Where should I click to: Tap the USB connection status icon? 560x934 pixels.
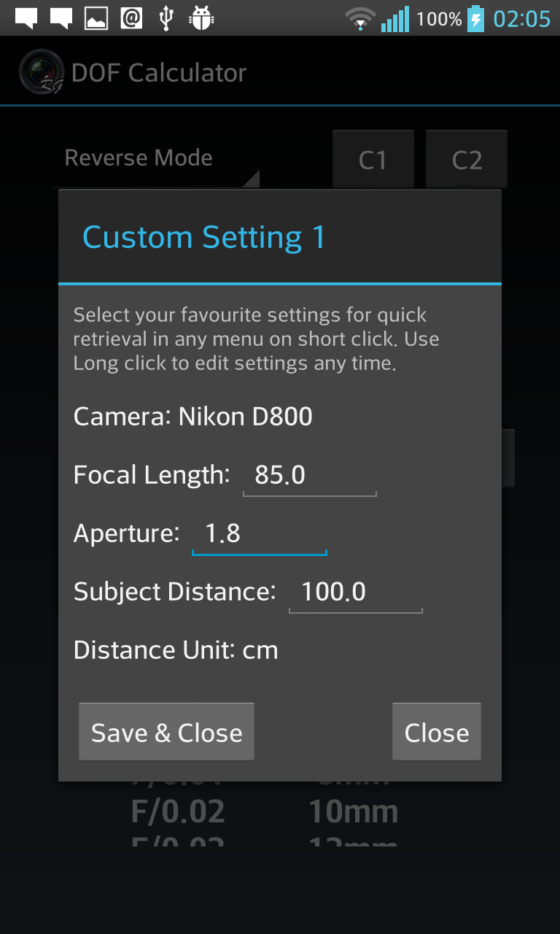[166, 18]
